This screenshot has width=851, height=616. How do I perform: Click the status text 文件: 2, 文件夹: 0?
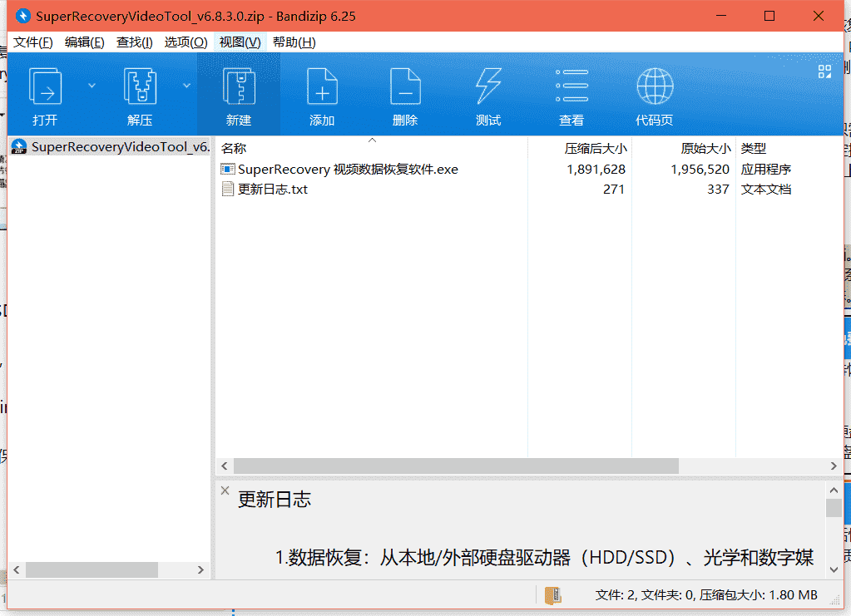coord(646,595)
